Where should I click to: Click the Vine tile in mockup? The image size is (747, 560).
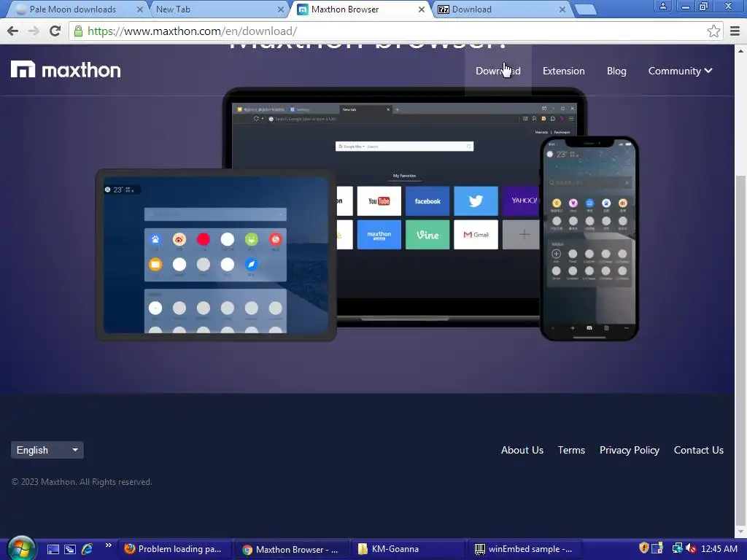click(427, 234)
